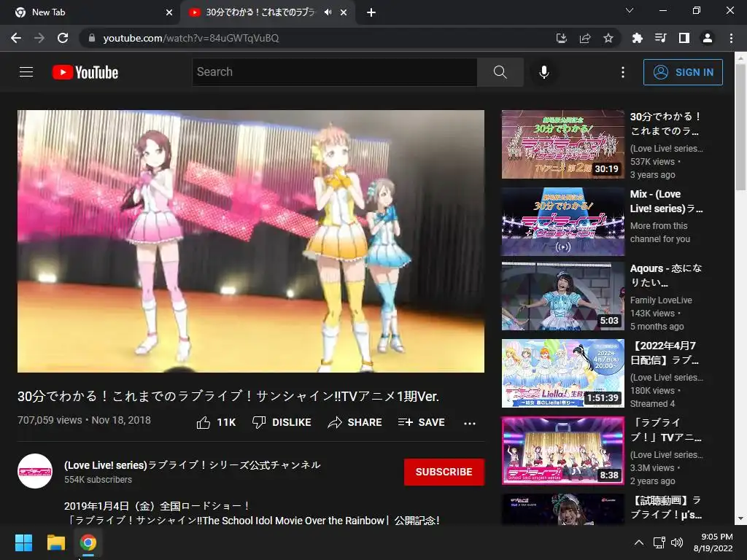
Task: Open the SHARE dialog
Action: [355, 422]
